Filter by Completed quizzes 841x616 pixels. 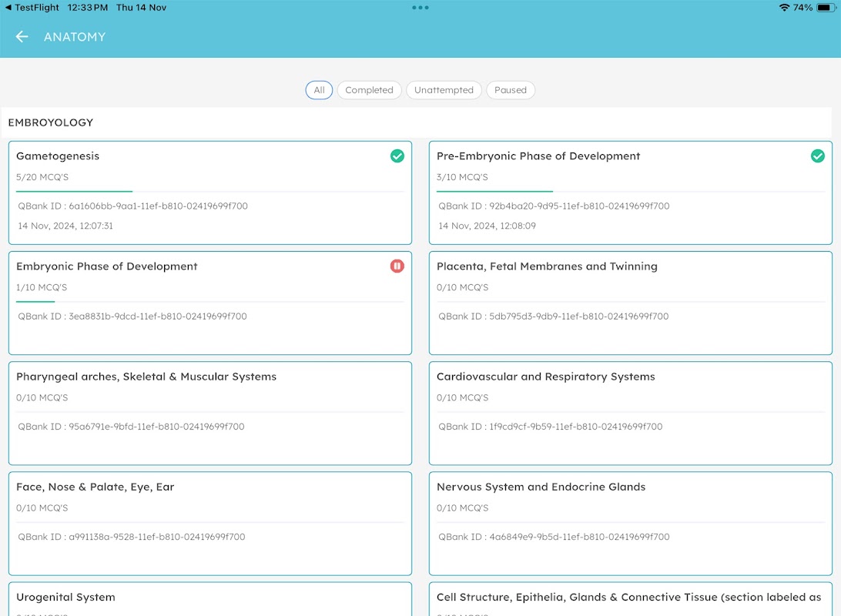[369, 90]
